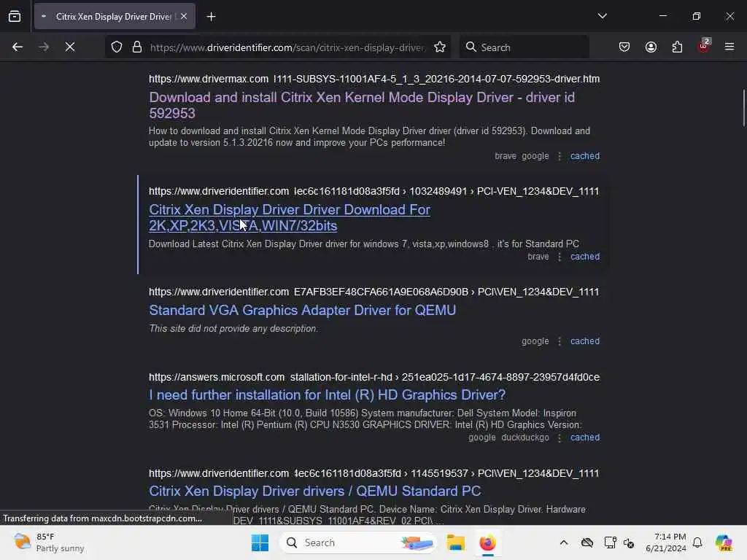The width and height of the screenshot is (747, 560).
Task: Bookmark this page with star
Action: click(x=440, y=47)
